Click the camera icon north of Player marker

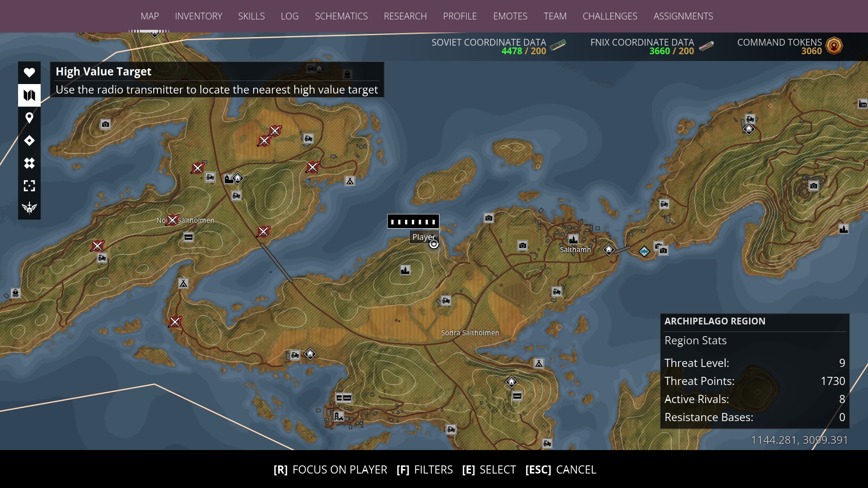pyautogui.click(x=489, y=218)
